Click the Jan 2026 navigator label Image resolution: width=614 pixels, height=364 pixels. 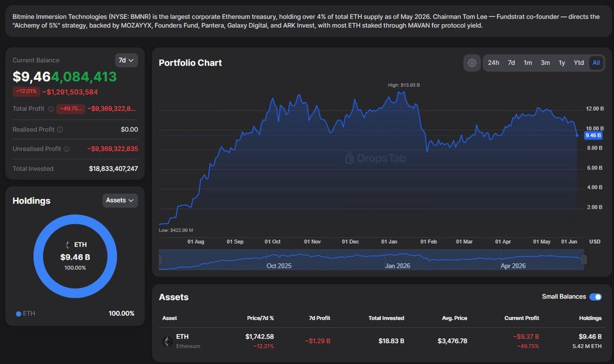pyautogui.click(x=398, y=266)
